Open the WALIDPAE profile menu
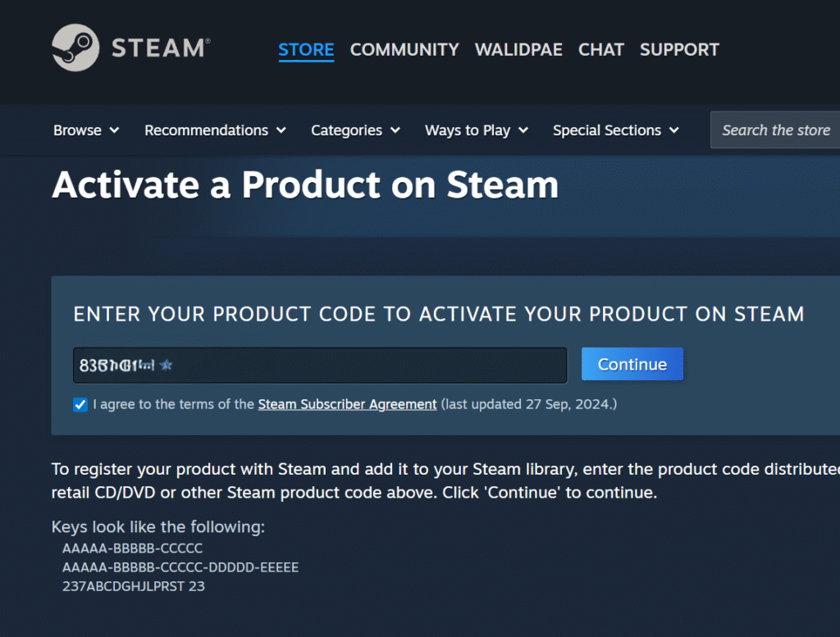Screen dimensions: 840x637 pyautogui.click(x=518, y=50)
